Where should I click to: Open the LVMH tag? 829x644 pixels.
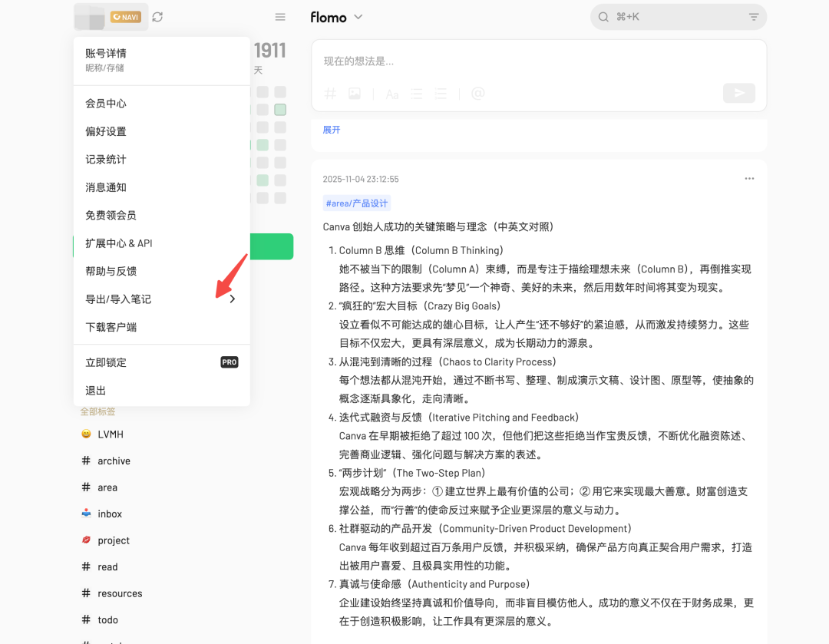(x=111, y=434)
